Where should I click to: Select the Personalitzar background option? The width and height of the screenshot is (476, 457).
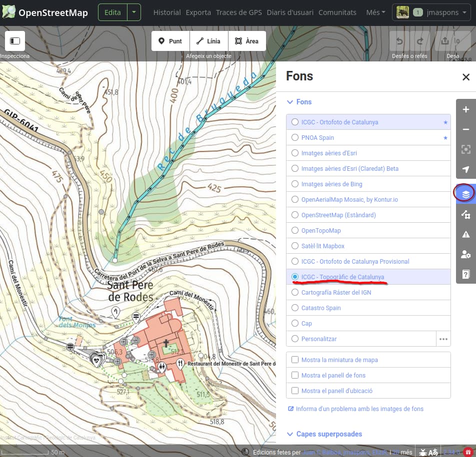pyautogui.click(x=361, y=339)
